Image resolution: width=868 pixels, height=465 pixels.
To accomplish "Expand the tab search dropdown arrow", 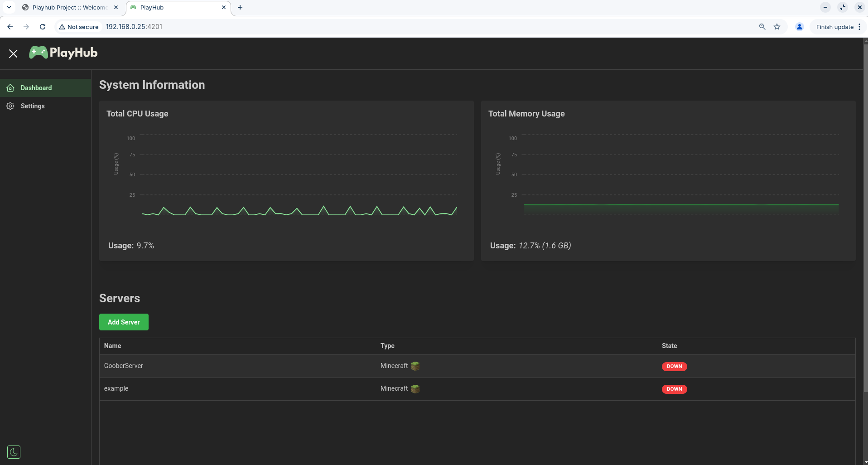I will click(9, 7).
